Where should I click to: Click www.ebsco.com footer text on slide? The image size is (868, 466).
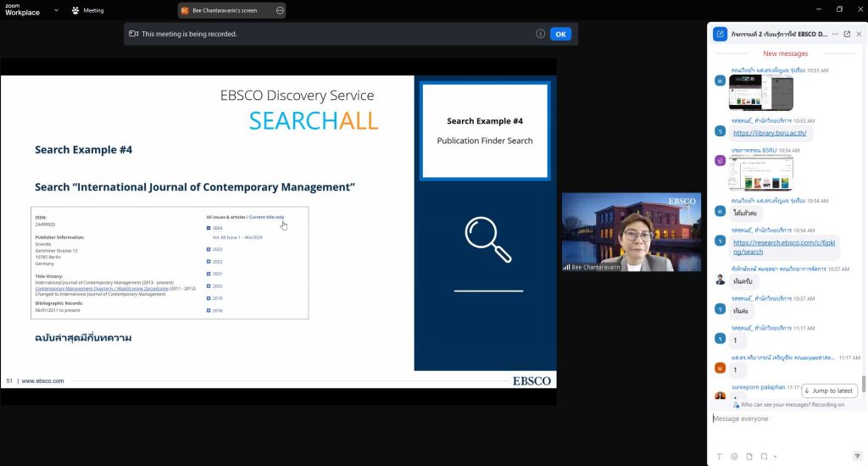42,380
